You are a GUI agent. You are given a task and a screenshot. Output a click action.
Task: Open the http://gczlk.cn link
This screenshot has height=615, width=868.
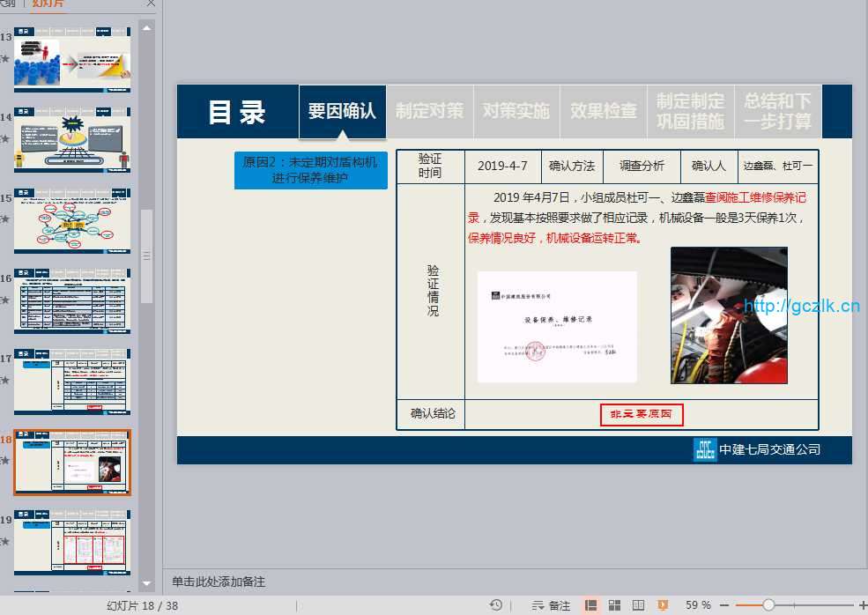pyautogui.click(x=801, y=307)
